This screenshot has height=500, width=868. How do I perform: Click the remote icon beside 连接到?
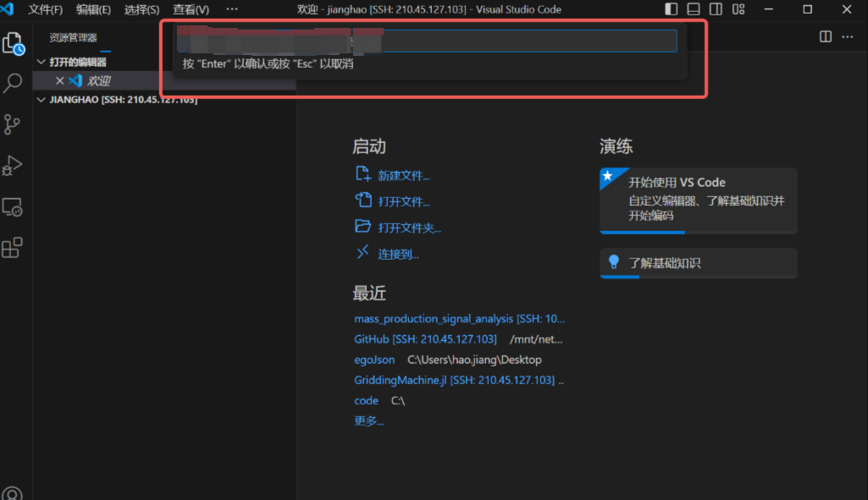point(362,252)
